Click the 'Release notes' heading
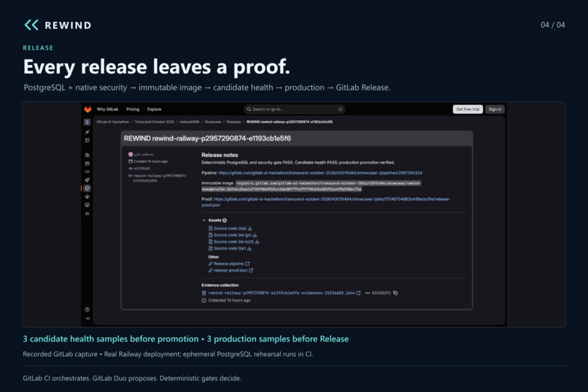Image resolution: width=588 pixels, height=392 pixels. pos(220,155)
